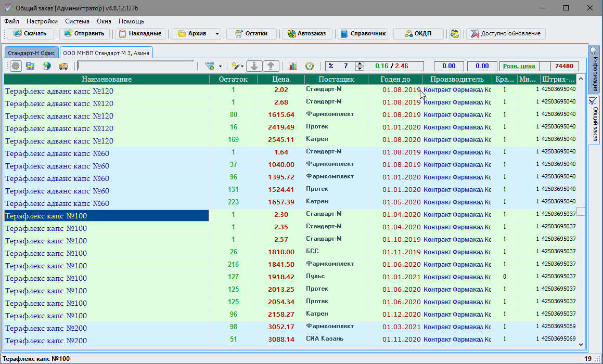Image resolution: width=603 pixels, height=364 pixels.
Task: Open the bar chart icon
Action: 293,66
